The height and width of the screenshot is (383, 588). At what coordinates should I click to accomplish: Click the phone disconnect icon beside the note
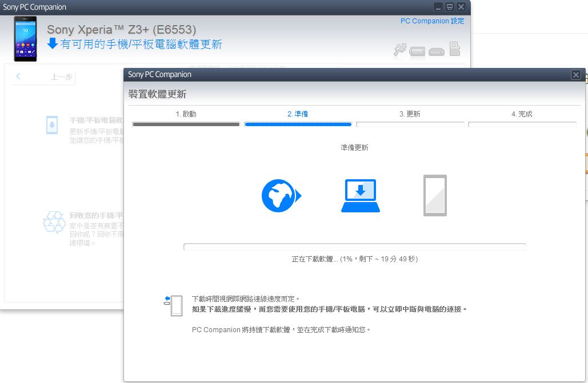coord(173,305)
